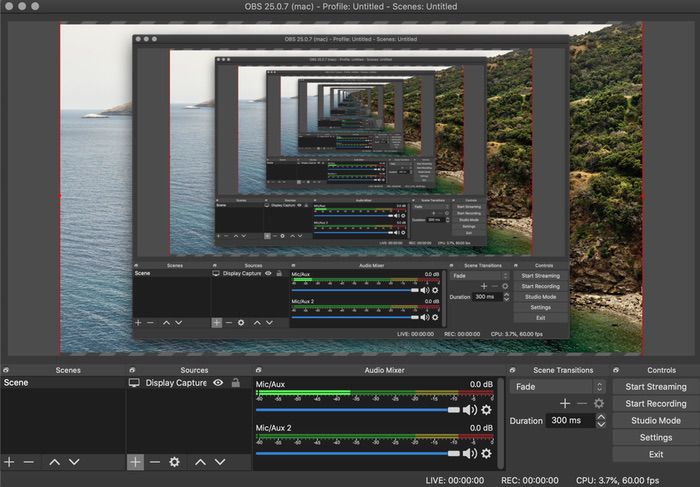700x487 pixels.
Task: Pop out Scene Transitions dock icon
Action: point(512,370)
